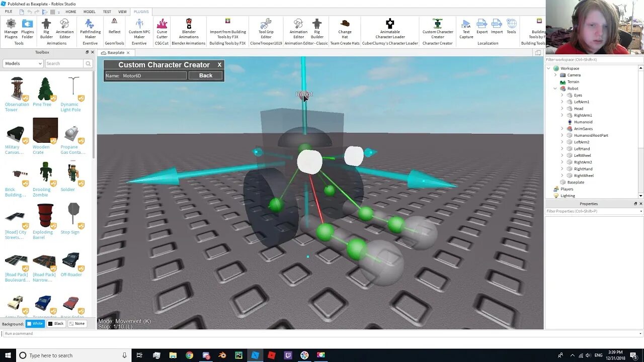This screenshot has width=644, height=362.
Task: Open PyCharm from the taskbar
Action: (x=238, y=355)
